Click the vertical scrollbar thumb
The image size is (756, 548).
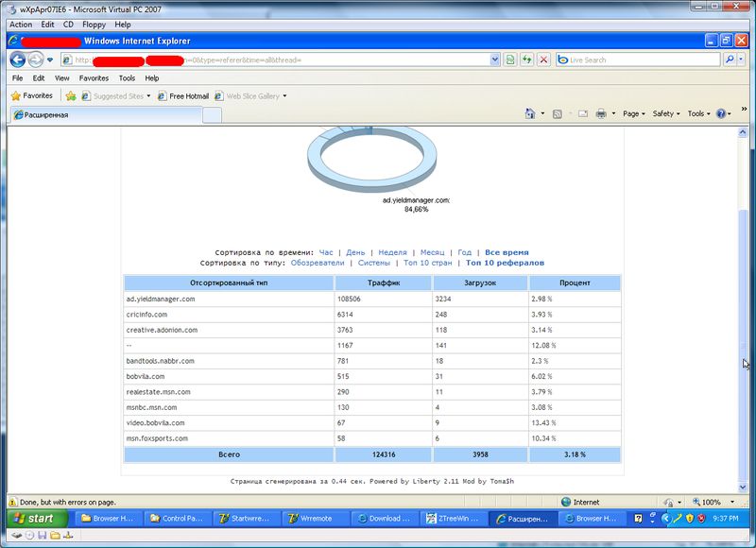click(x=743, y=344)
